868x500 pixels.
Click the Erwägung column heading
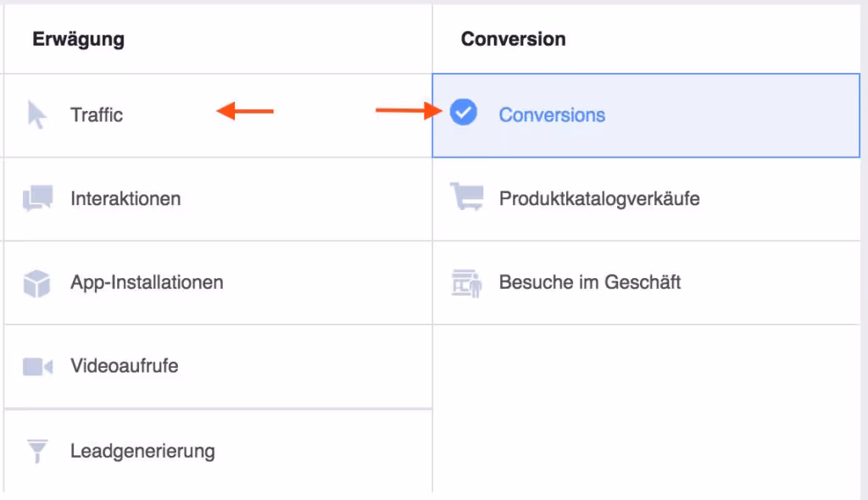[x=78, y=39]
